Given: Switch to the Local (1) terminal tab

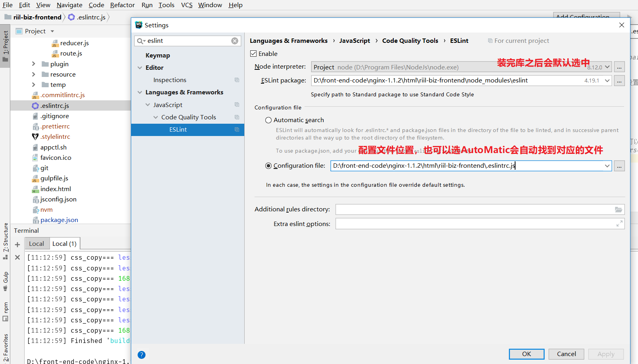Looking at the screenshot, I should click(x=64, y=244).
